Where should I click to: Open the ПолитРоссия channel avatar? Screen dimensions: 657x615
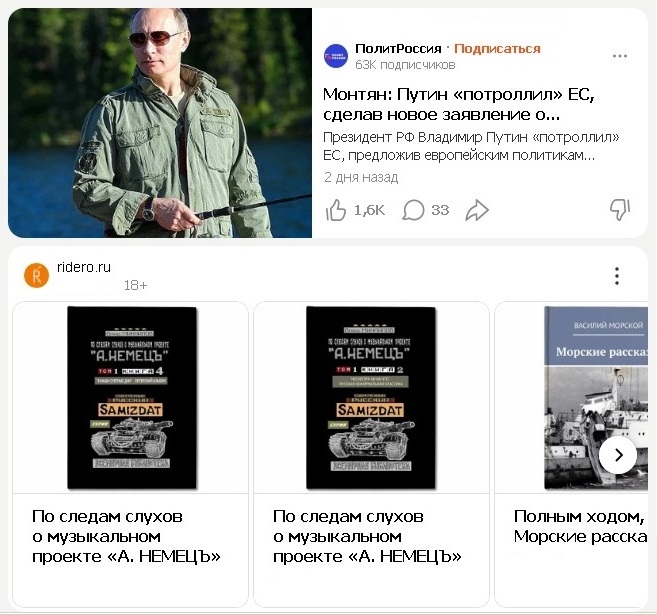(x=336, y=56)
